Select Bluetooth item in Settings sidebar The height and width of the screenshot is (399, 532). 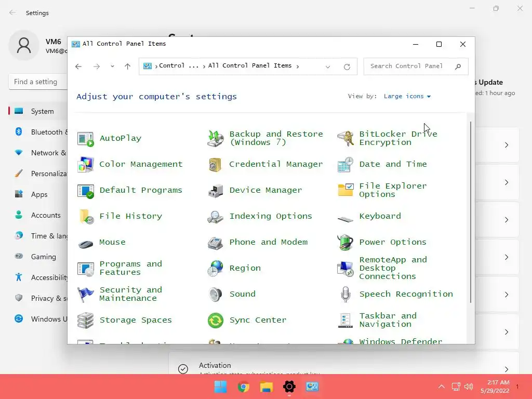click(x=38, y=132)
